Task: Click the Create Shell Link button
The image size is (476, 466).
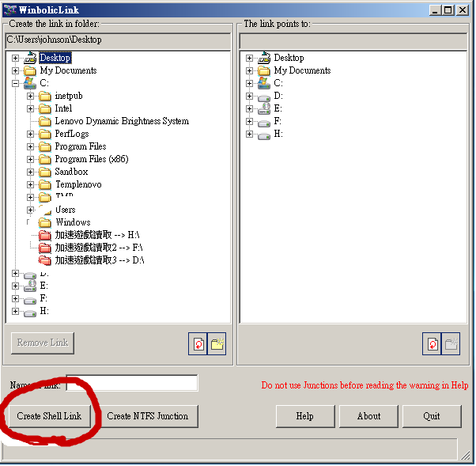Action: click(50, 416)
